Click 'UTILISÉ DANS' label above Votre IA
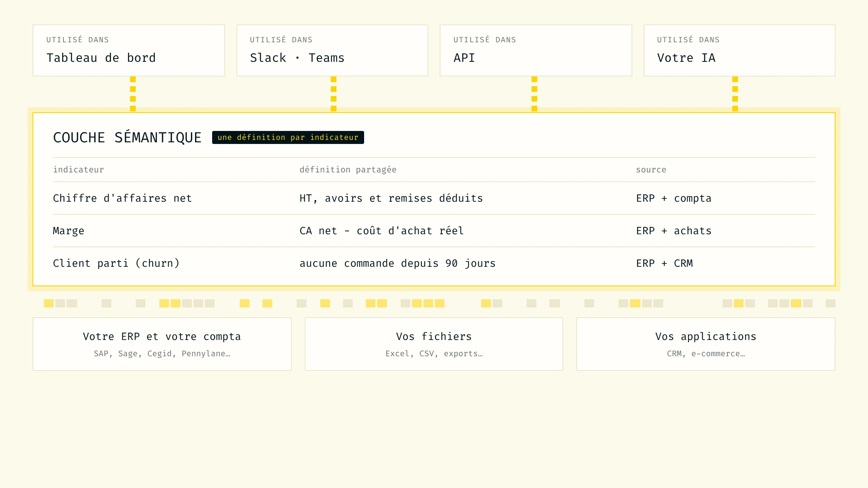This screenshot has width=868, height=488. 688,39
